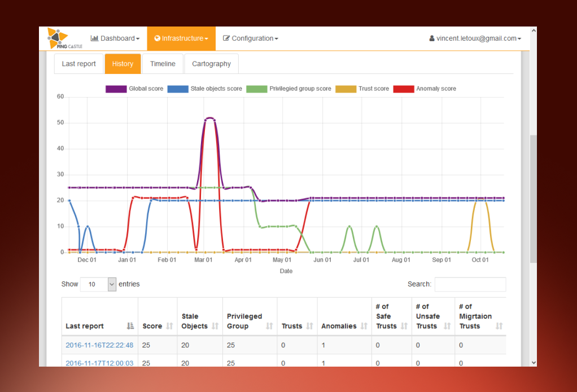The image size is (577, 392).
Task: Click the Infrastructure globe icon
Action: click(157, 38)
